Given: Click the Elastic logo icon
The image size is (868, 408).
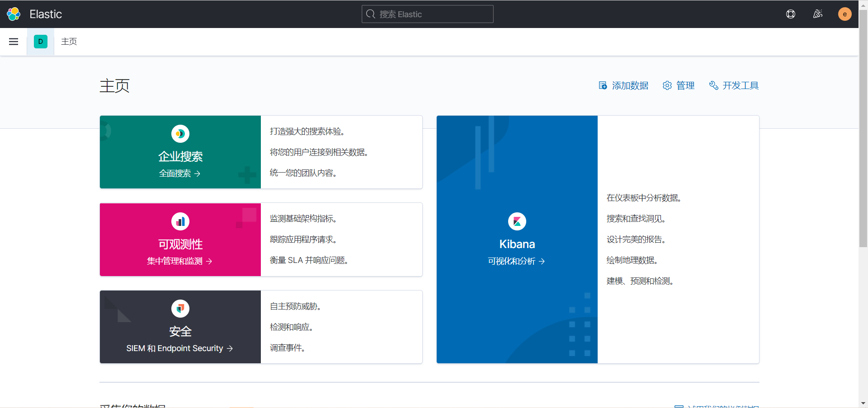Looking at the screenshot, I should [14, 14].
